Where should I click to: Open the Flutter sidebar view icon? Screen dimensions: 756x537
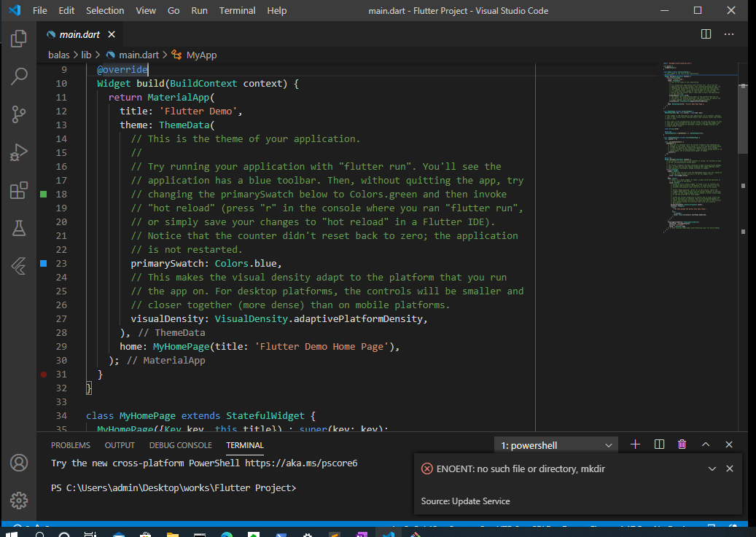coord(19,266)
